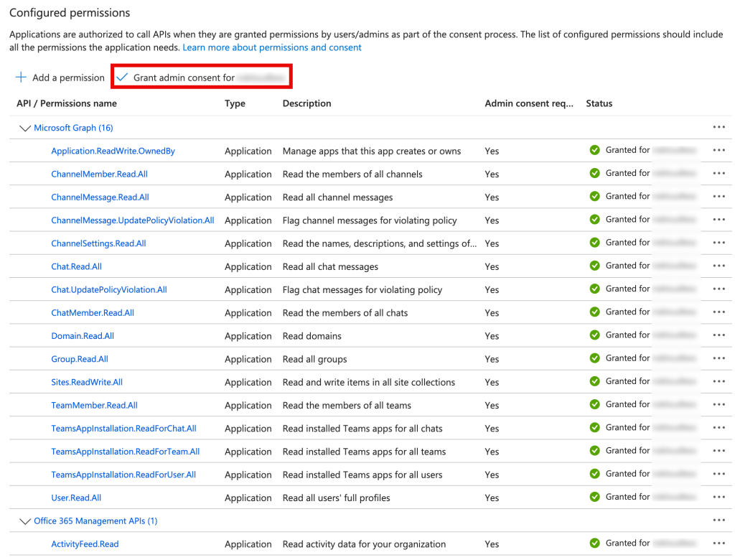The height and width of the screenshot is (560, 735).
Task: Open the TeamsAppInstallation.ReadForChat.All permission
Action: click(x=123, y=428)
